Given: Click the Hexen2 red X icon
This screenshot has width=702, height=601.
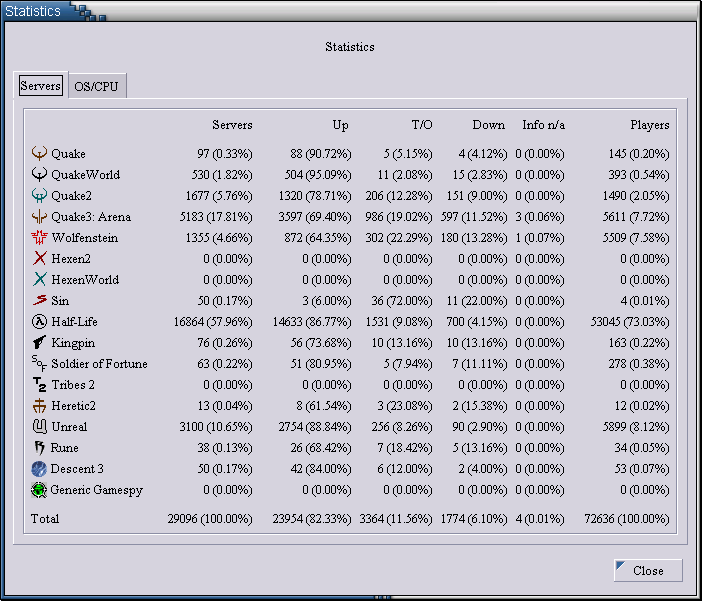Looking at the screenshot, I should [x=39, y=258].
